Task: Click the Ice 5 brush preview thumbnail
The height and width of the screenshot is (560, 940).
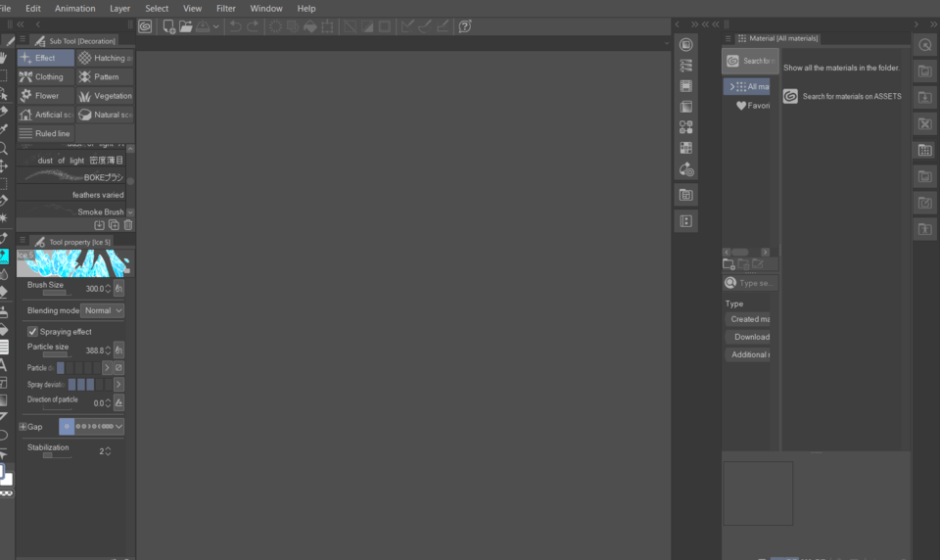Action: (73, 263)
